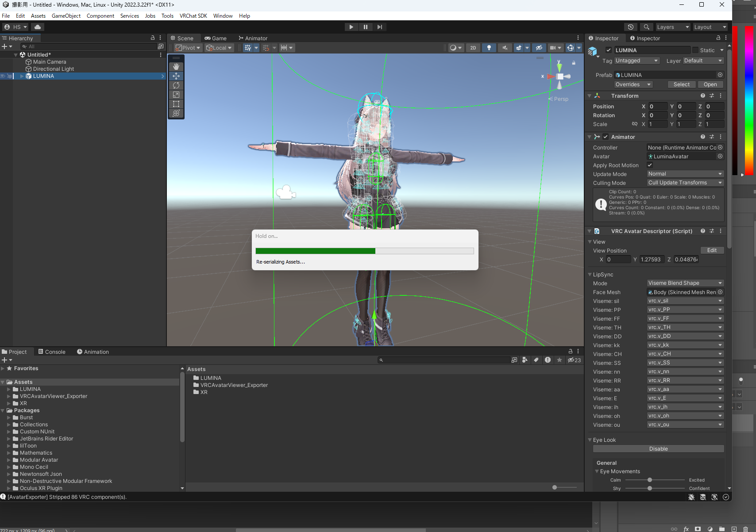Switch to the Console tab
Screen dimensions: 756x532
[52, 352]
